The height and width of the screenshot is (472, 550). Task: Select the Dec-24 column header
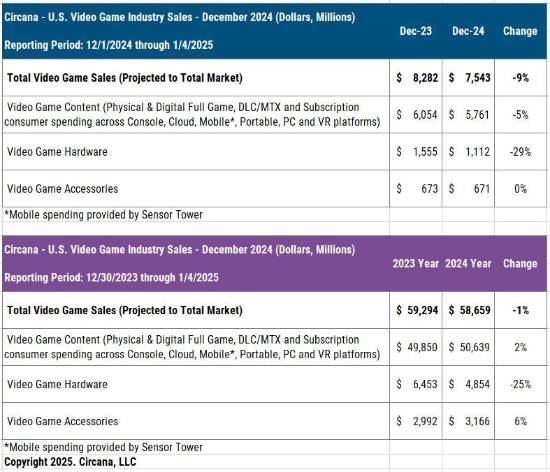(468, 31)
